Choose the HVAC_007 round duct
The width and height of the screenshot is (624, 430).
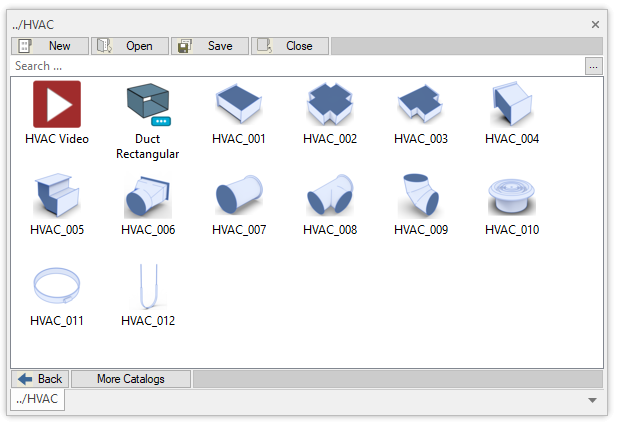pos(239,196)
